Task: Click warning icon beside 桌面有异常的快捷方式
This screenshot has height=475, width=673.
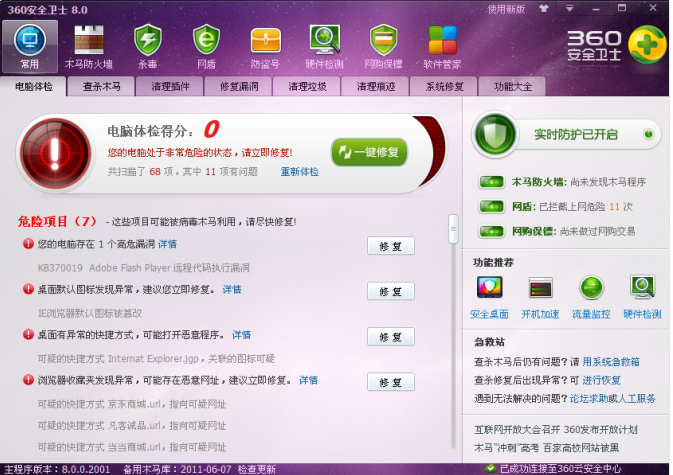Action: (x=28, y=334)
